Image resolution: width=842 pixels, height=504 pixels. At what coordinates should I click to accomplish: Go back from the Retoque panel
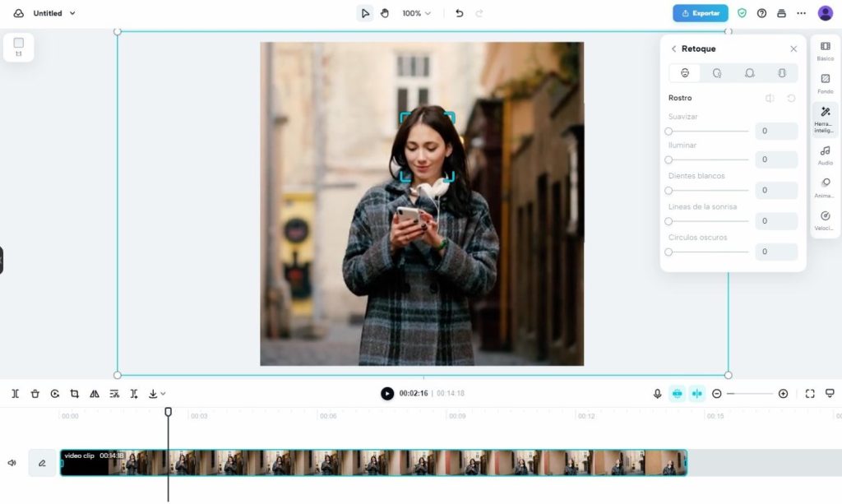pyautogui.click(x=674, y=49)
